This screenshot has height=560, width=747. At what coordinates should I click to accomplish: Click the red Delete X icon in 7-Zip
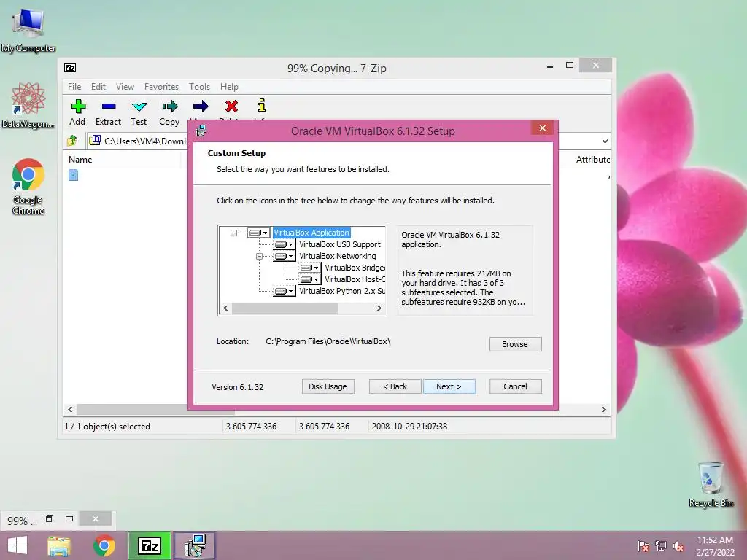(x=231, y=106)
